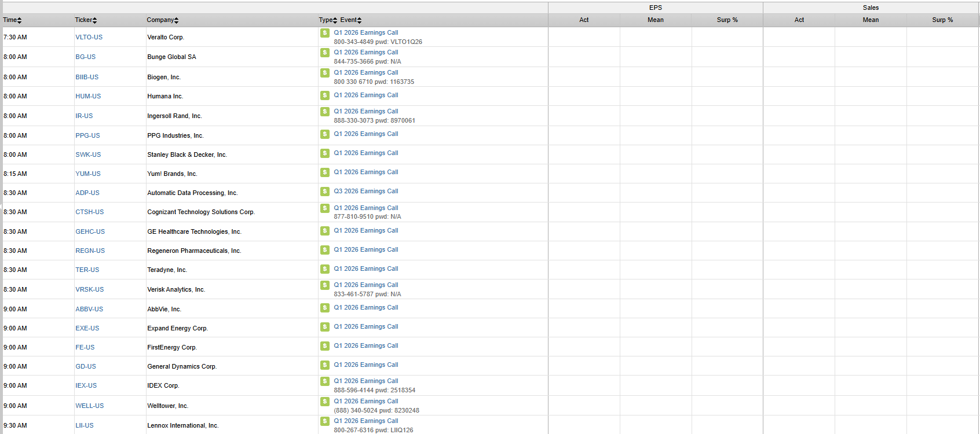
Task: Open the REGN-US ticker link
Action: pos(90,251)
